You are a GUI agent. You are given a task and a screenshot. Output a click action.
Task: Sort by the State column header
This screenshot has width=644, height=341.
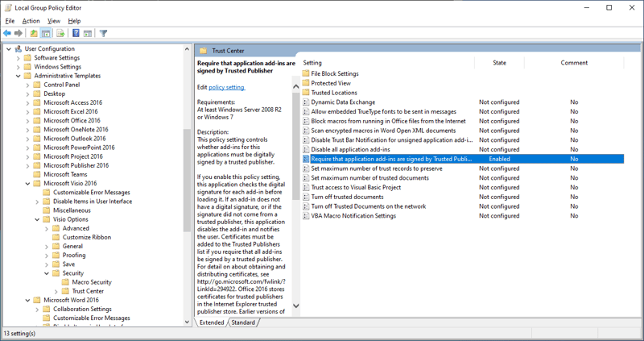click(499, 63)
